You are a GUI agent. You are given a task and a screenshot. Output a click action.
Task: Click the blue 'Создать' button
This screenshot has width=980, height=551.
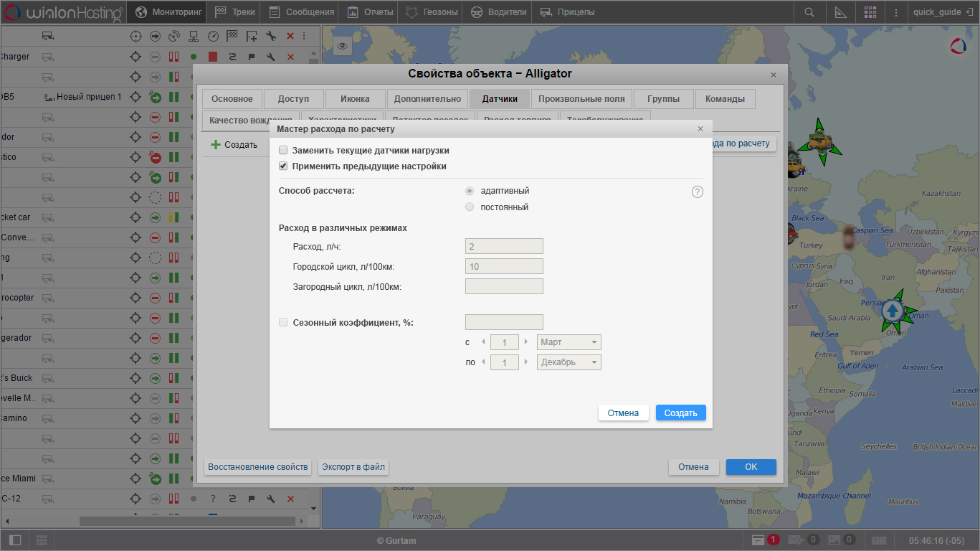pyautogui.click(x=680, y=413)
